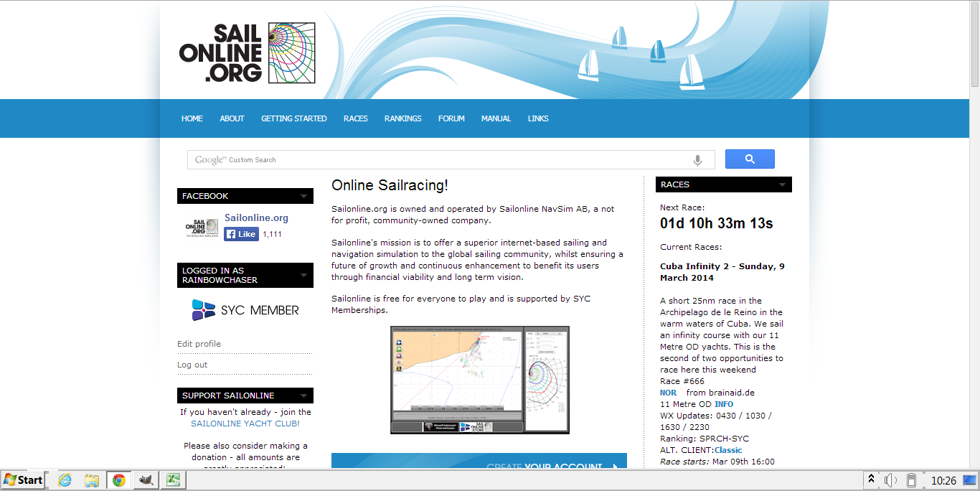Click the Online Sailracing! heading
This screenshot has width=980, height=491.
point(390,185)
